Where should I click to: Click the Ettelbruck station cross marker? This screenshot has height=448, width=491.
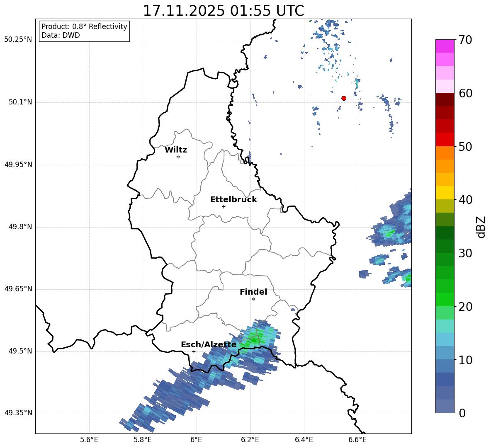[224, 206]
